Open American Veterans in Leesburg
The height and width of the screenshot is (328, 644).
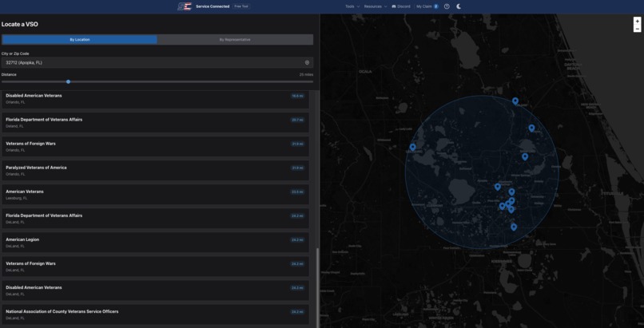click(155, 195)
